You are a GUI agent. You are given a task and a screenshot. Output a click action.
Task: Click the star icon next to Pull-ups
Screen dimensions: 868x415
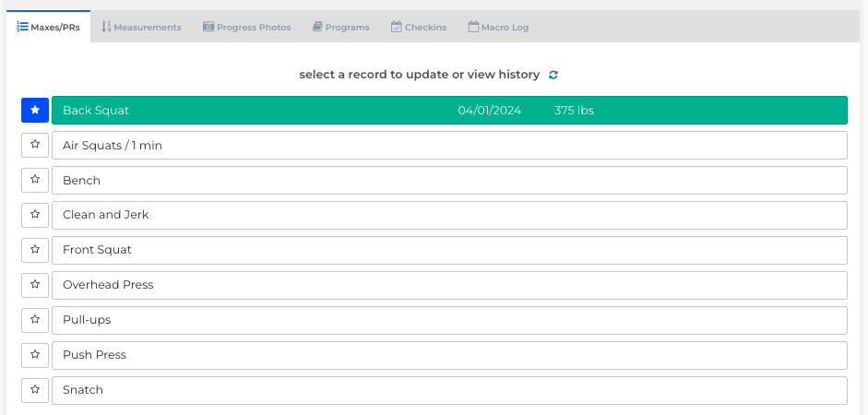pos(35,320)
